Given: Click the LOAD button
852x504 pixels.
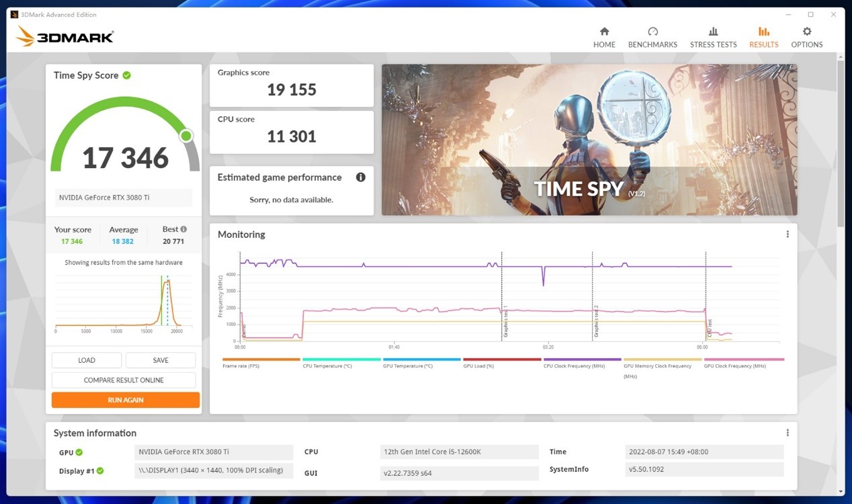Looking at the screenshot, I should (x=87, y=360).
